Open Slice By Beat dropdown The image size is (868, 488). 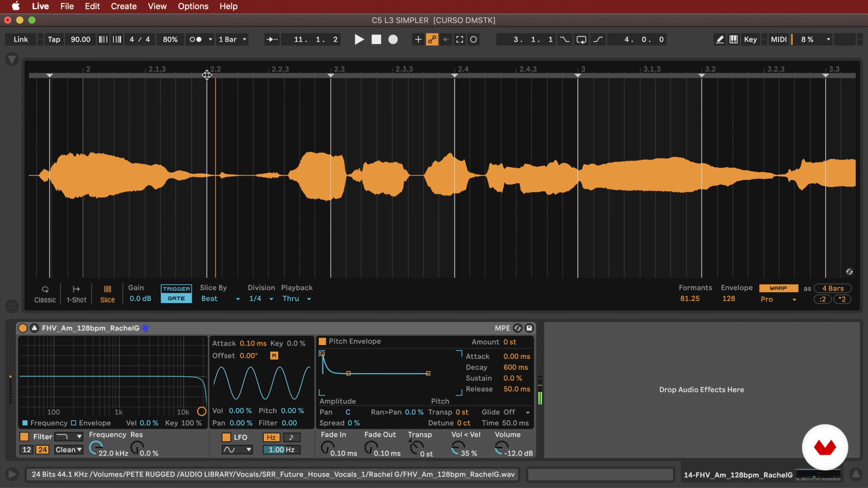[220, 299]
